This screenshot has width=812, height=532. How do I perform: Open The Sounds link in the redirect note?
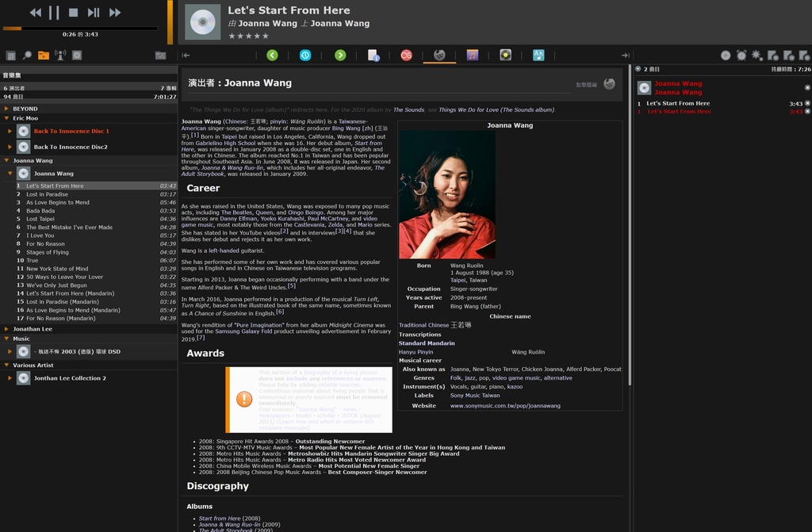click(x=408, y=110)
